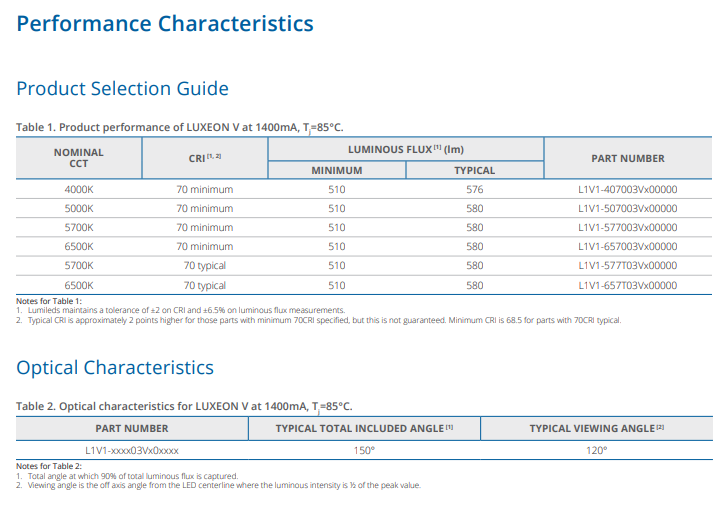Click the 576 typical flux value

coord(474,190)
